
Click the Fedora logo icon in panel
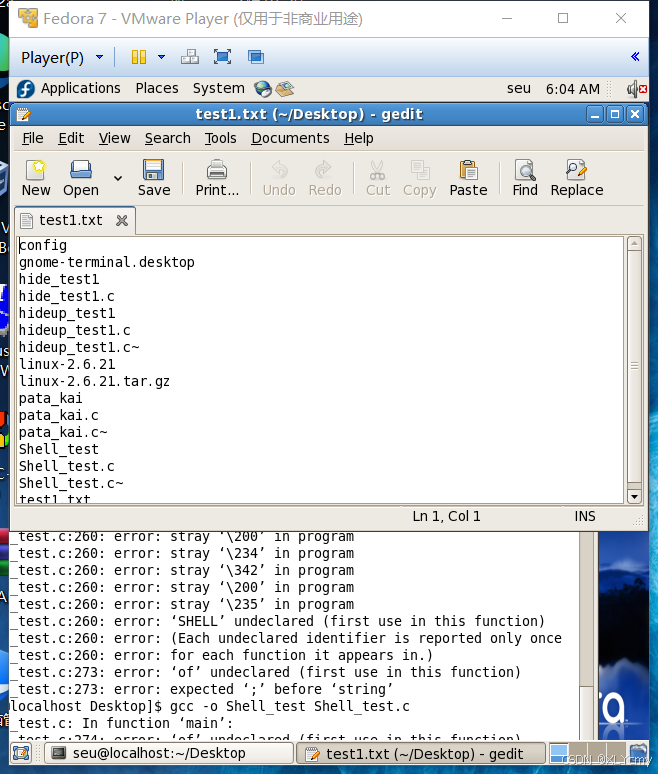[x=26, y=89]
